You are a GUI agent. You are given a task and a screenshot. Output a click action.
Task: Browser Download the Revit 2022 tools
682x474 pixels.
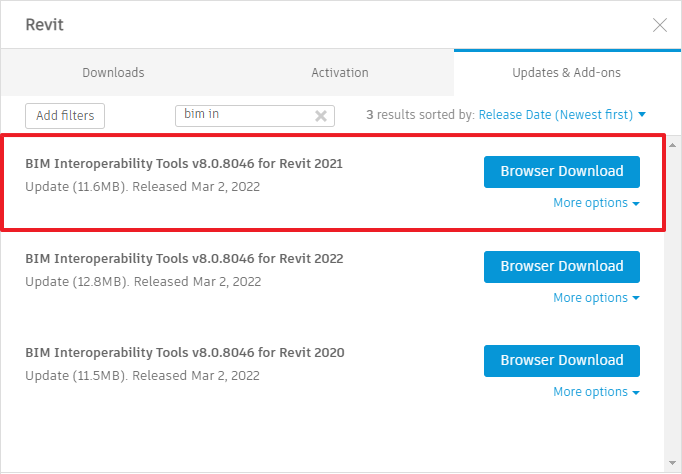(562, 266)
